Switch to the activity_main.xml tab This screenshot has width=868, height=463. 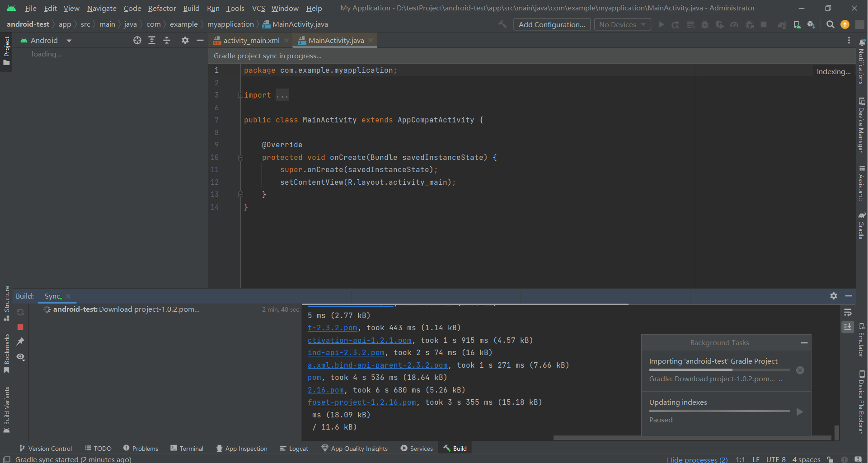[x=251, y=40]
